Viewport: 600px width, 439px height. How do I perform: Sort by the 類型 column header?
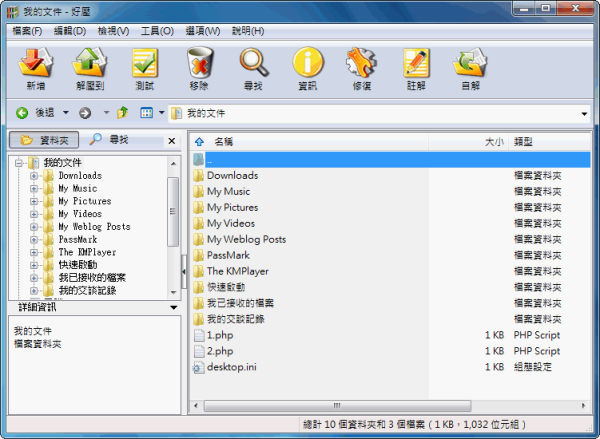coord(549,142)
